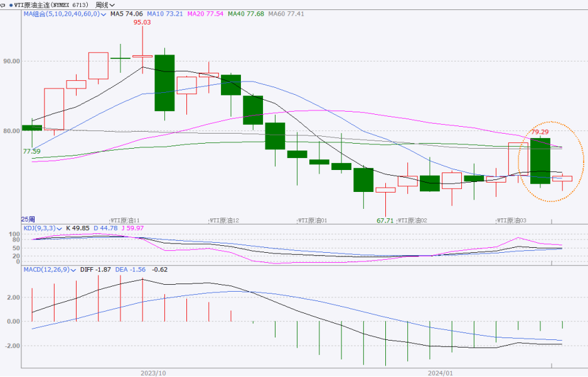Click the large green candlestick in orange circle
Screen dimensions: 588x377
(540, 161)
